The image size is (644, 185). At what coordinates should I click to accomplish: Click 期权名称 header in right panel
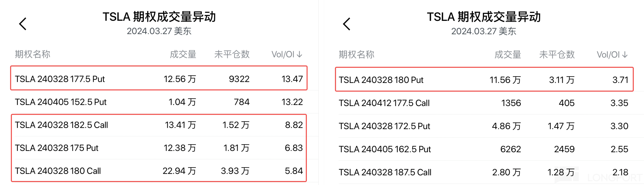pos(356,54)
